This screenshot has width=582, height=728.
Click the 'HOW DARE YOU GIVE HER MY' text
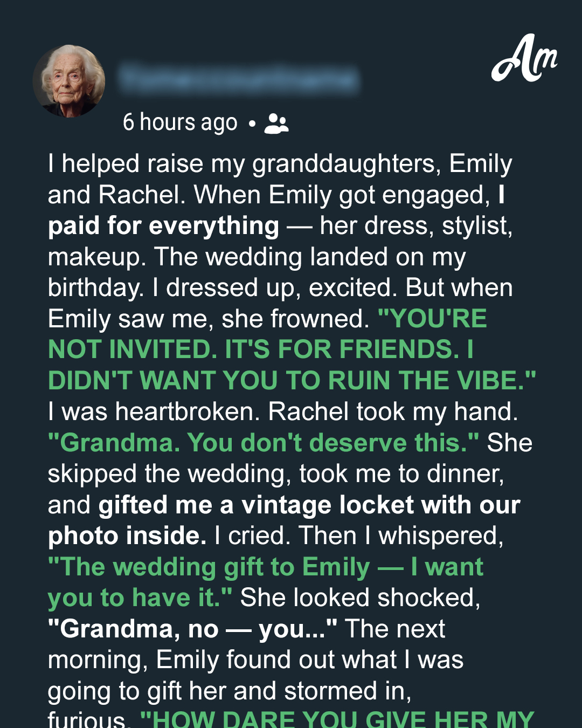[x=337, y=719]
